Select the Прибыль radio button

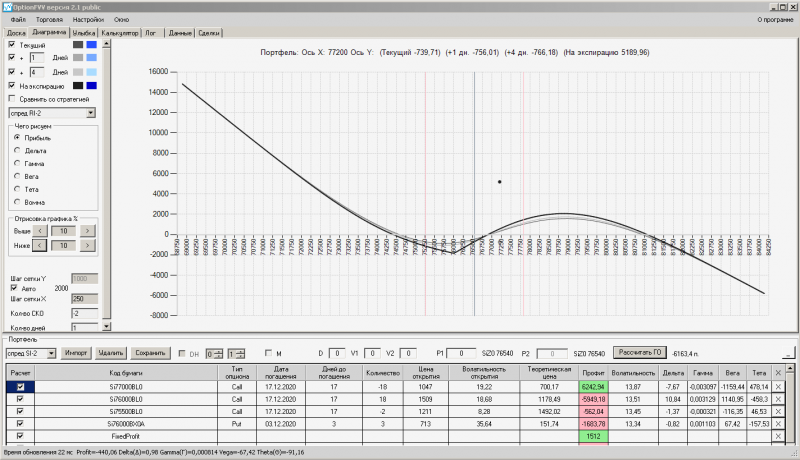click(17, 138)
